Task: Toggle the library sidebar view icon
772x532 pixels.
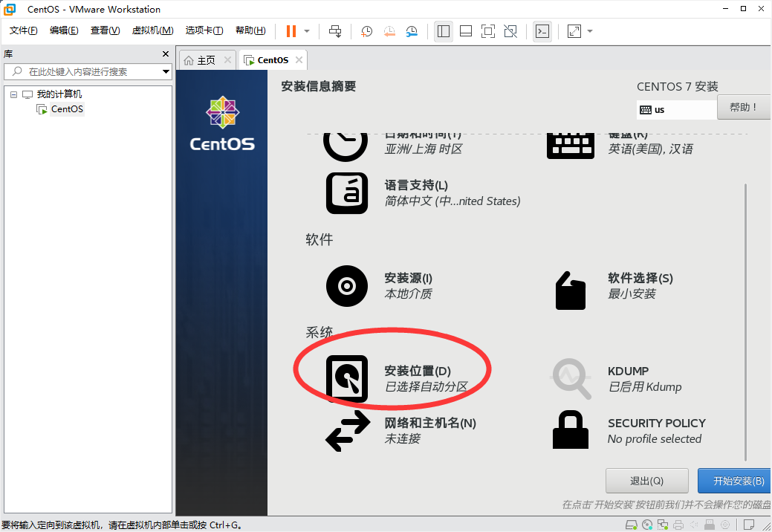Action: (443, 31)
